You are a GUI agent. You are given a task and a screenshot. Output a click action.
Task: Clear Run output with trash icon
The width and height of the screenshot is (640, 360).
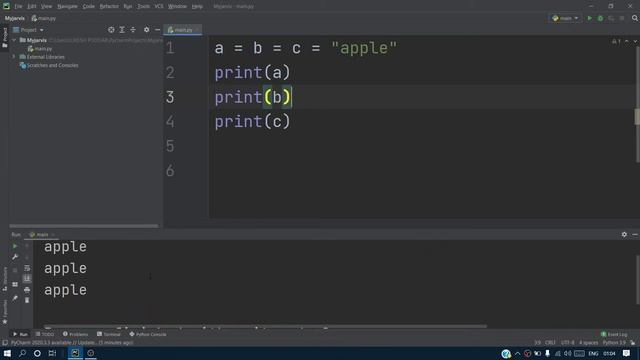coord(27,300)
